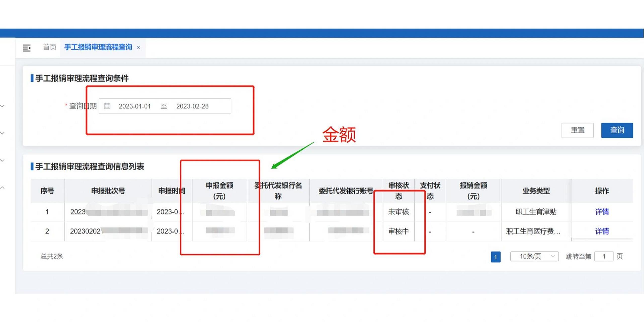
Task: Click the 序号 column header
Action: 47,191
